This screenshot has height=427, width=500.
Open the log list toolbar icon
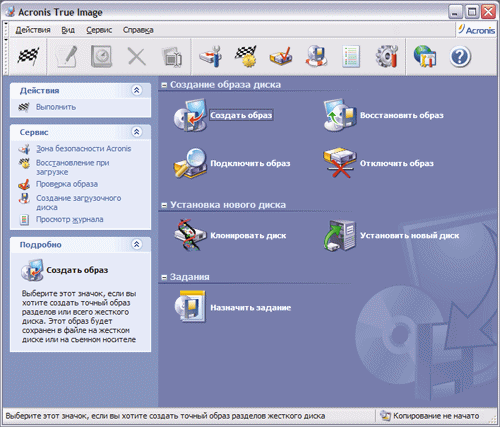(351, 57)
